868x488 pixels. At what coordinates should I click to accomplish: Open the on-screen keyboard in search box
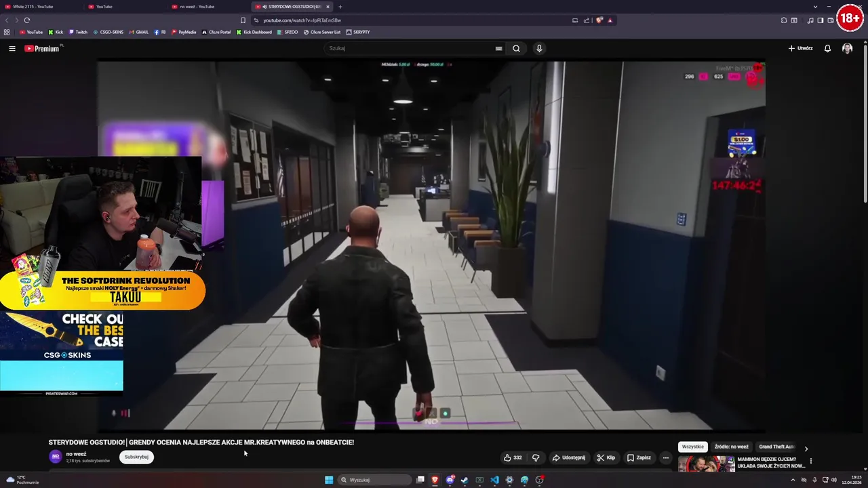coord(498,48)
